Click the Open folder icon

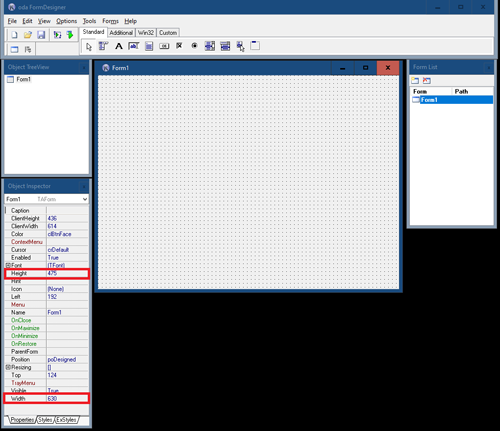click(x=28, y=35)
